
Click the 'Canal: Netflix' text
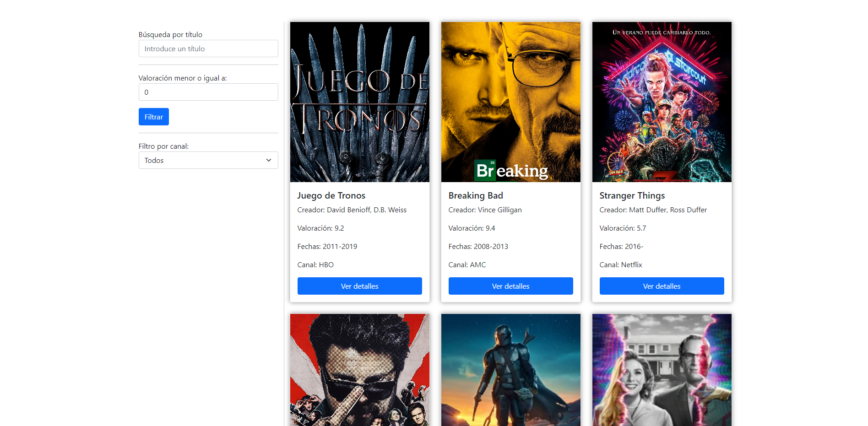click(x=621, y=264)
